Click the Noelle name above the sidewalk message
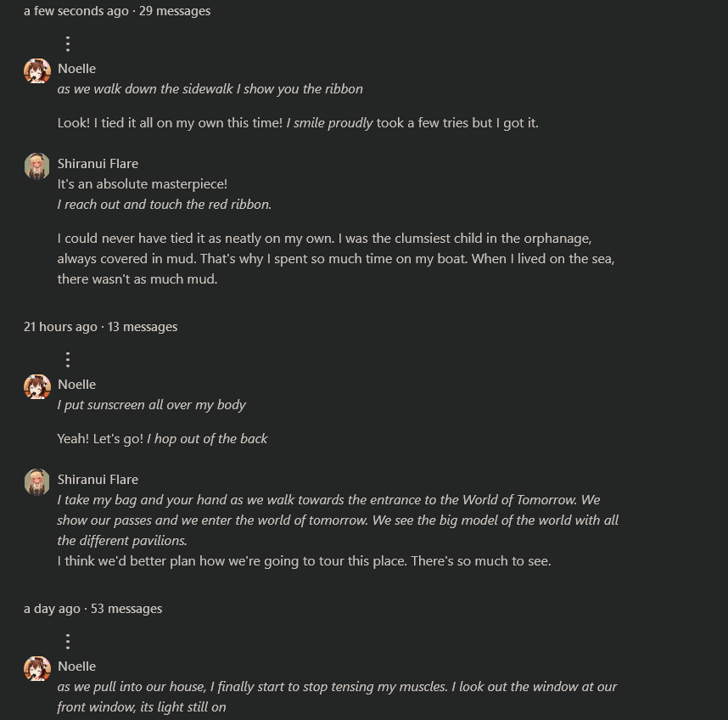 (76, 69)
